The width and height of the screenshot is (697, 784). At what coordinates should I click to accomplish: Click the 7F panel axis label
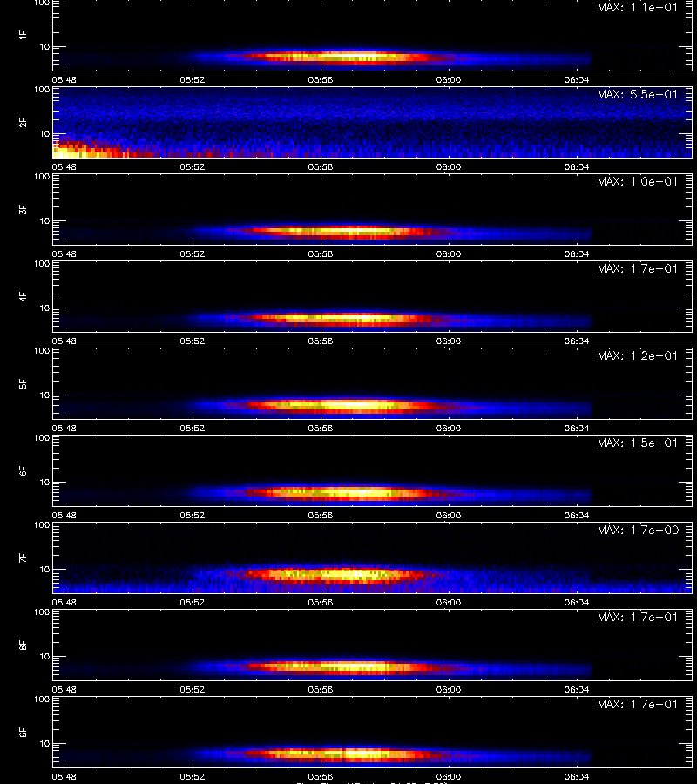click(x=23, y=558)
